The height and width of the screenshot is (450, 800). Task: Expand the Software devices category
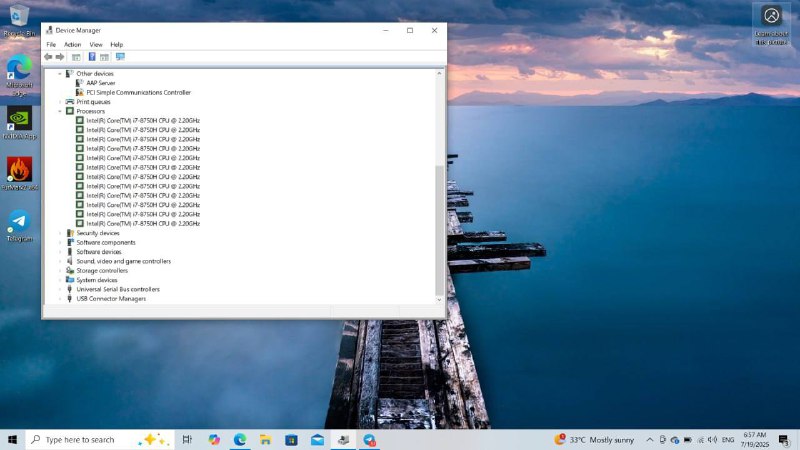[x=60, y=252]
